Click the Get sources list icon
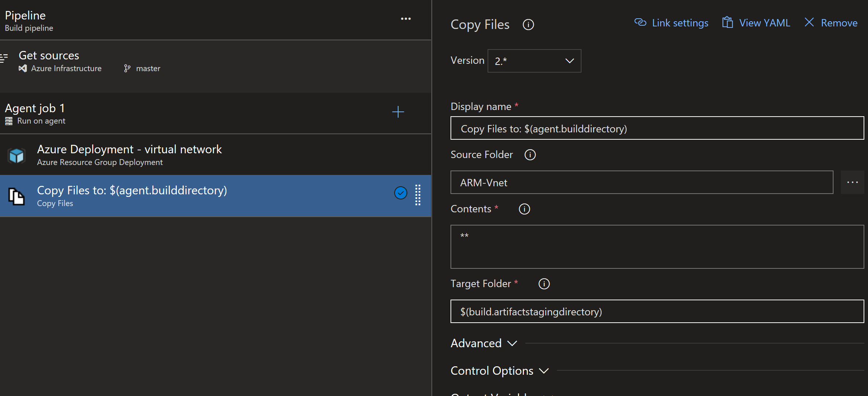Viewport: 868px width, 396px height. tap(4, 58)
